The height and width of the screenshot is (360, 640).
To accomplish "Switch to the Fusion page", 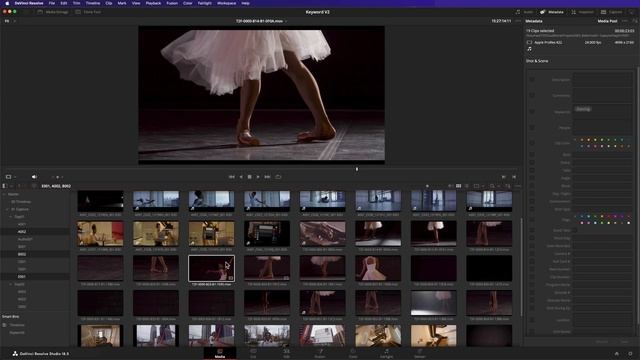I will click(x=320, y=353).
